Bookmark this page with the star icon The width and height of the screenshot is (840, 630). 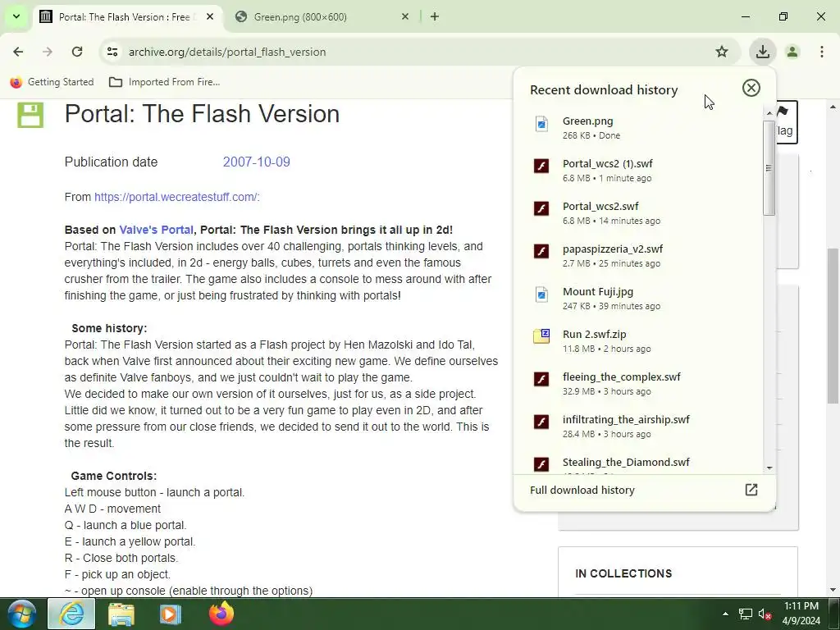click(722, 52)
